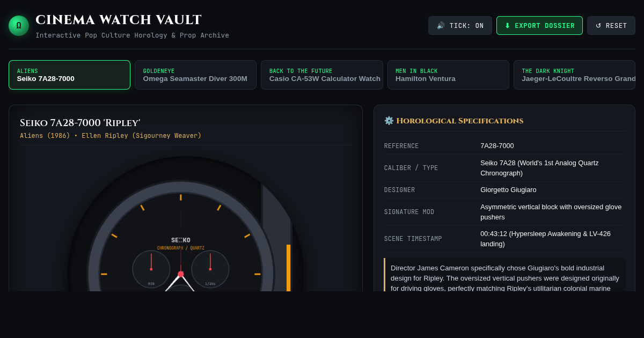
Task: Choose Men in Black Hamilton Ventura tab
Action: 448,75
